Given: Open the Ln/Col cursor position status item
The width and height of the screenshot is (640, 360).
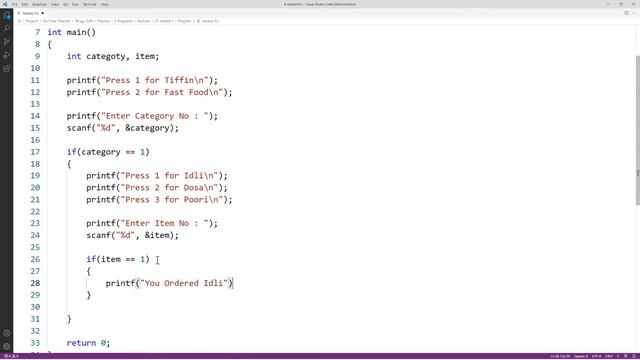Looking at the screenshot, I should click(x=560, y=356).
